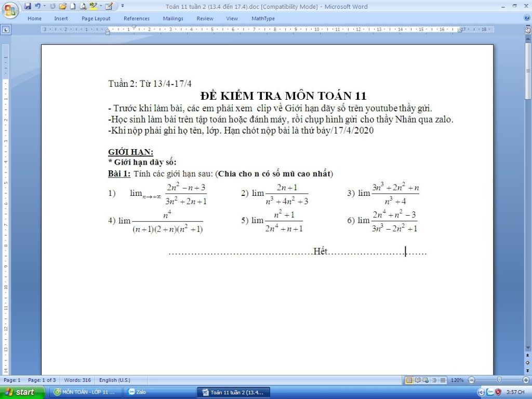Click limit equation number 1 formula
The image size is (532, 399).
pos(168,194)
